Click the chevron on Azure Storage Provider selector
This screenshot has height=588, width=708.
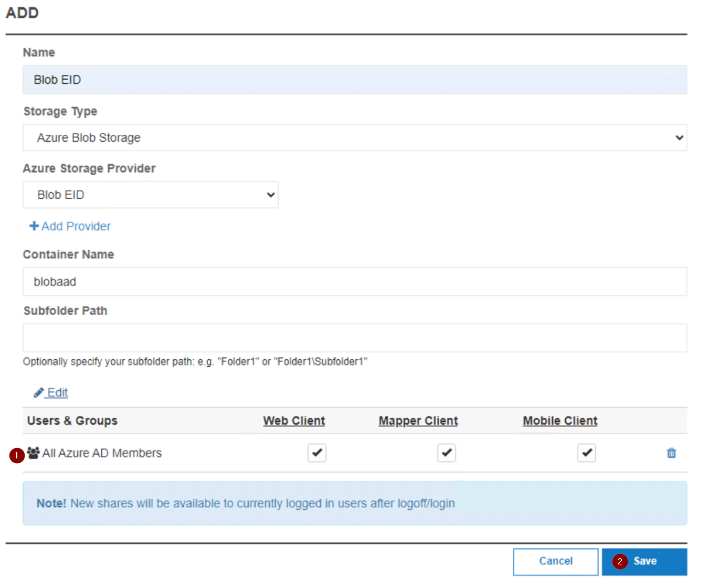(270, 195)
